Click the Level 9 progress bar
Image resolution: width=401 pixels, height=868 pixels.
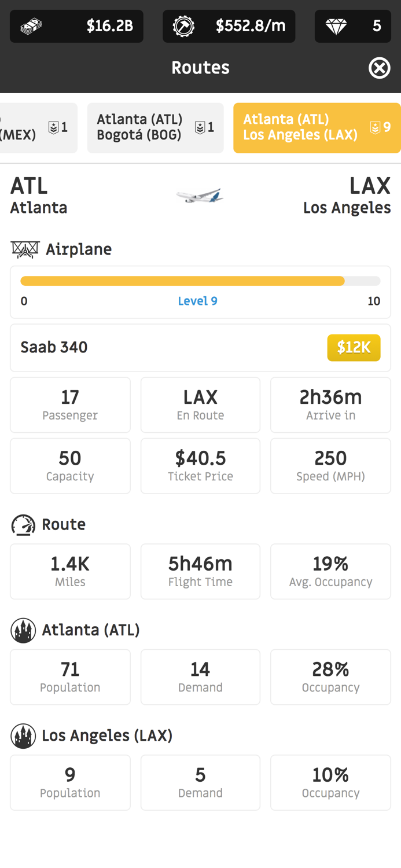[x=200, y=281]
